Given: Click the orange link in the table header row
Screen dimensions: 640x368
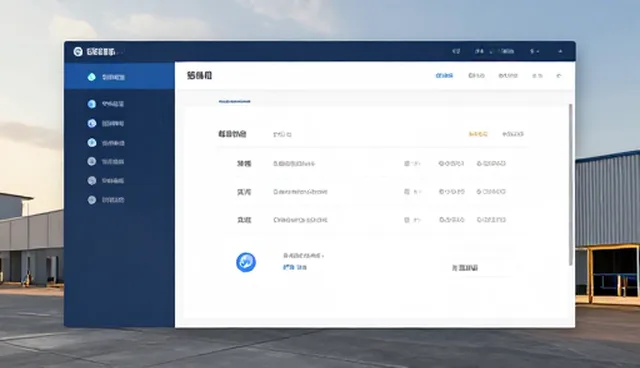Looking at the screenshot, I should (478, 134).
